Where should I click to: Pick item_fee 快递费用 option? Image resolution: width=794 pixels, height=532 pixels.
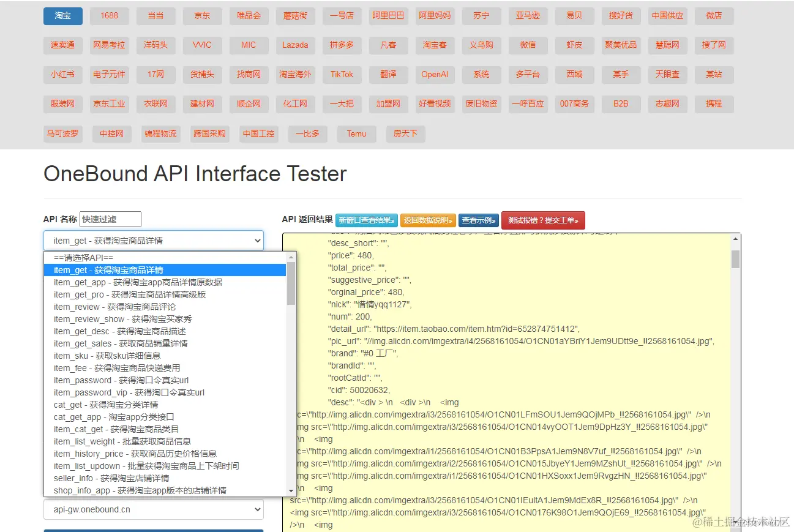point(165,368)
